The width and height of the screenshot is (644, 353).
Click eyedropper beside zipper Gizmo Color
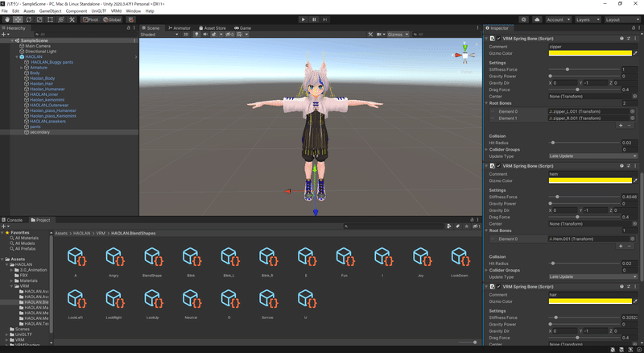(x=635, y=53)
